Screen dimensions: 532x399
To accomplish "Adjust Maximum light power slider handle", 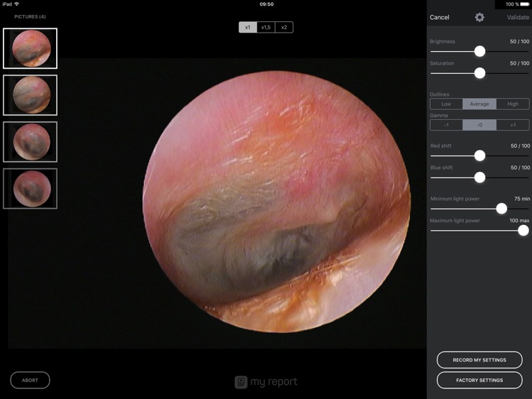I will coord(523,230).
